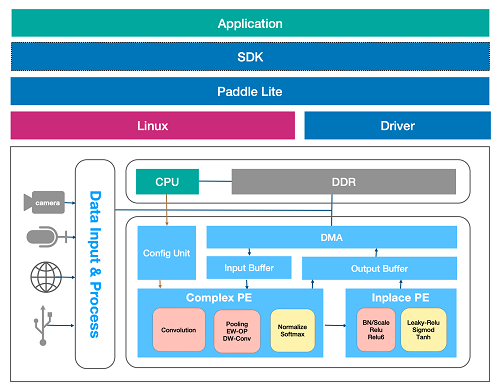500x392 pixels.
Task: Select the Input Buffer block
Action: pyautogui.click(x=249, y=268)
